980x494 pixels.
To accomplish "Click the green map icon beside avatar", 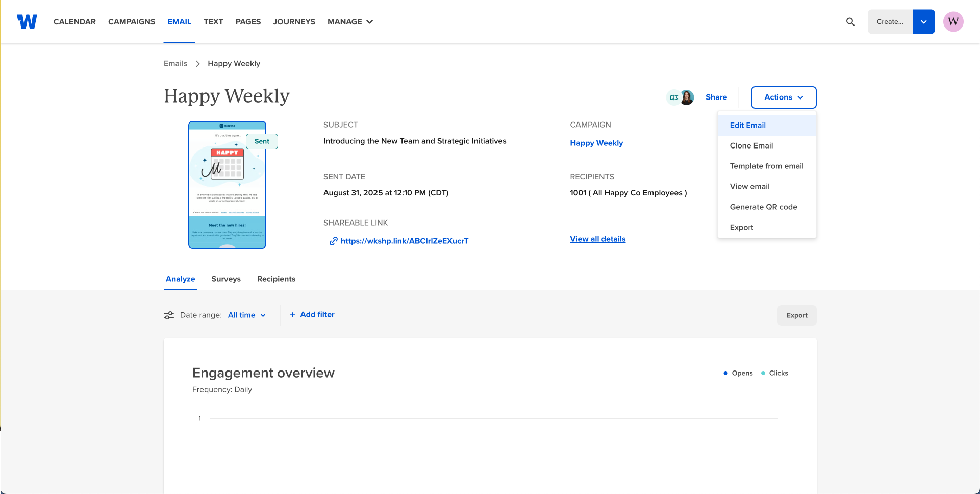I will (673, 97).
